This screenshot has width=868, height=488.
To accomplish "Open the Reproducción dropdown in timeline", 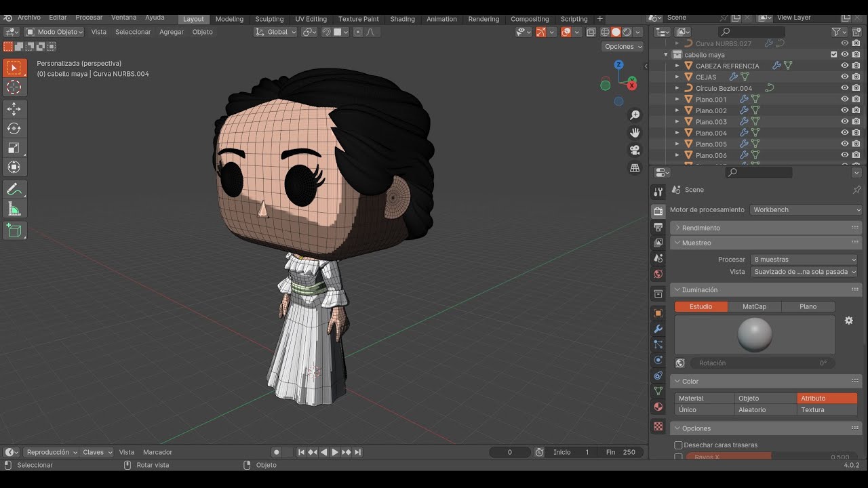I will (51, 452).
